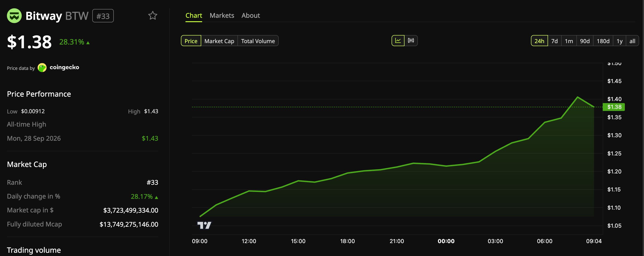Click the green all-time high $1.43 value

click(x=150, y=138)
